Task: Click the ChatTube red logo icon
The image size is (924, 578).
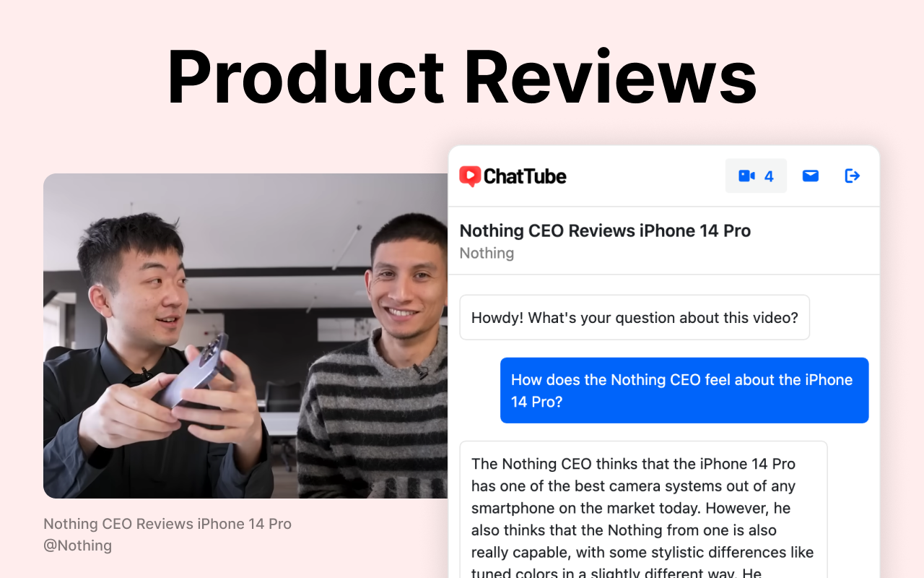Action: click(470, 176)
